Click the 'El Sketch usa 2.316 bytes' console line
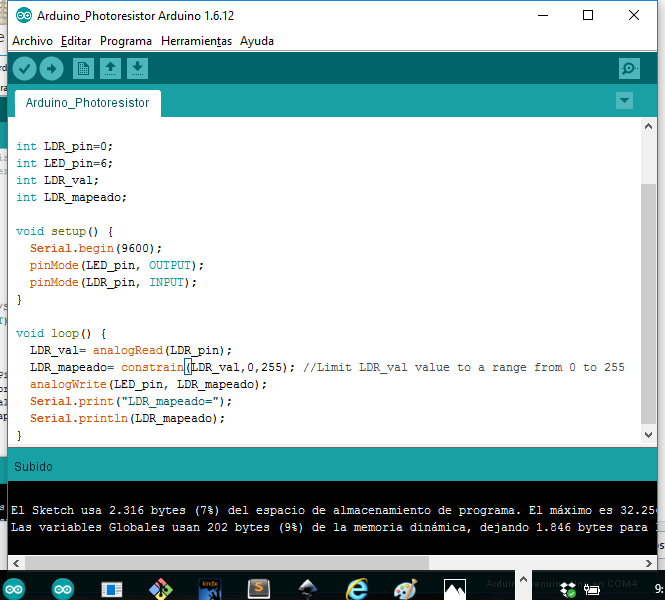 pyautogui.click(x=334, y=510)
